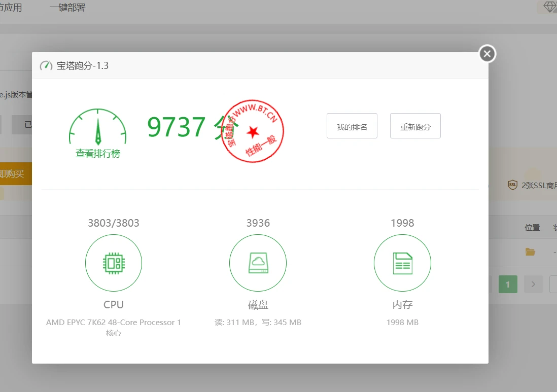Click the 重新跑分 button
The height and width of the screenshot is (392, 557).
point(415,126)
